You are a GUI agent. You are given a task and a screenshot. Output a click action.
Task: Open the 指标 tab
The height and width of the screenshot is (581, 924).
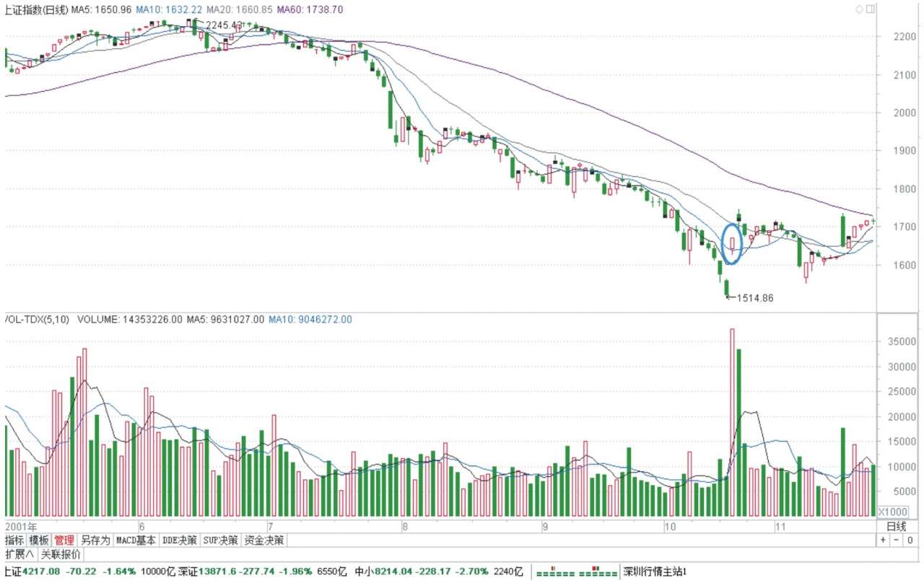tap(15, 540)
